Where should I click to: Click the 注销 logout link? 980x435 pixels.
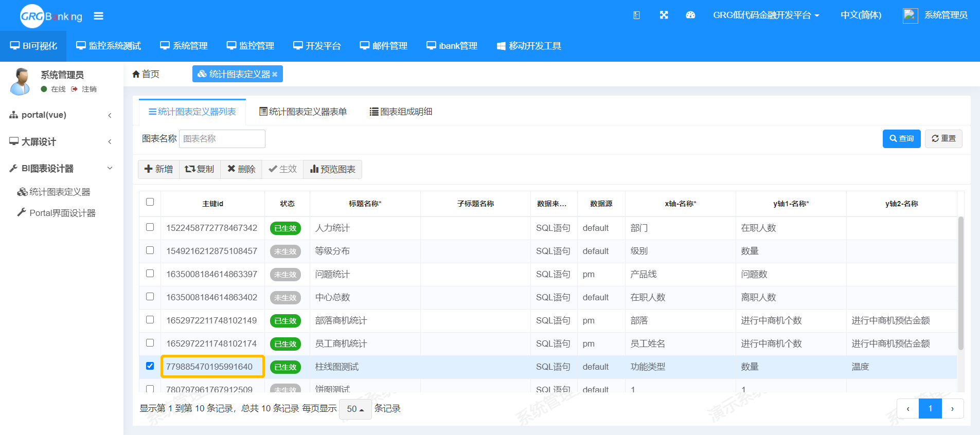pyautogui.click(x=84, y=89)
